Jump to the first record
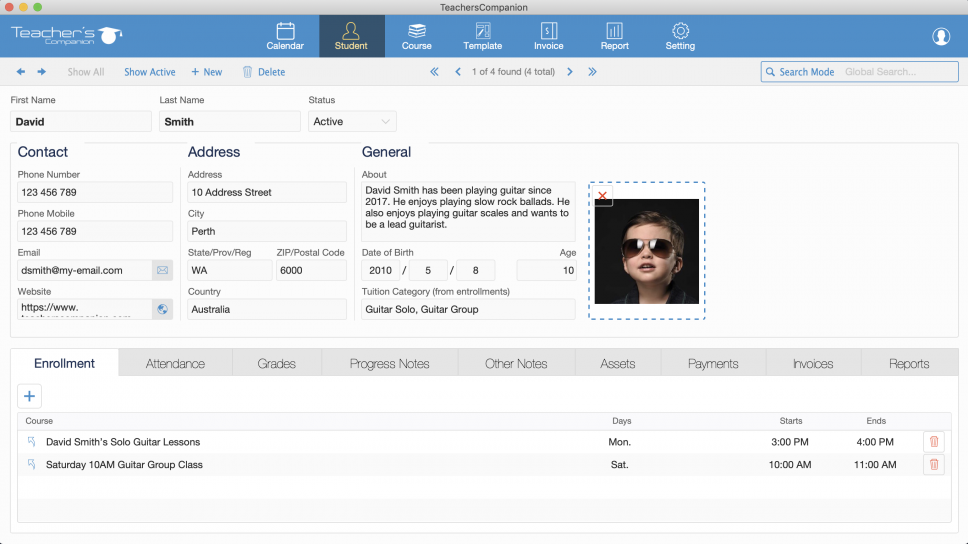This screenshot has width=968, height=544. [x=435, y=72]
